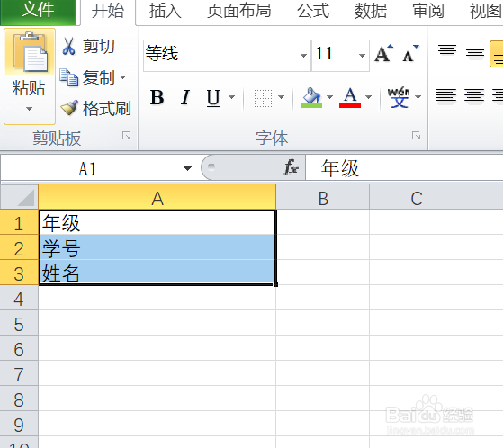Select cell containing 姓名
503x448 pixels.
coord(157,273)
